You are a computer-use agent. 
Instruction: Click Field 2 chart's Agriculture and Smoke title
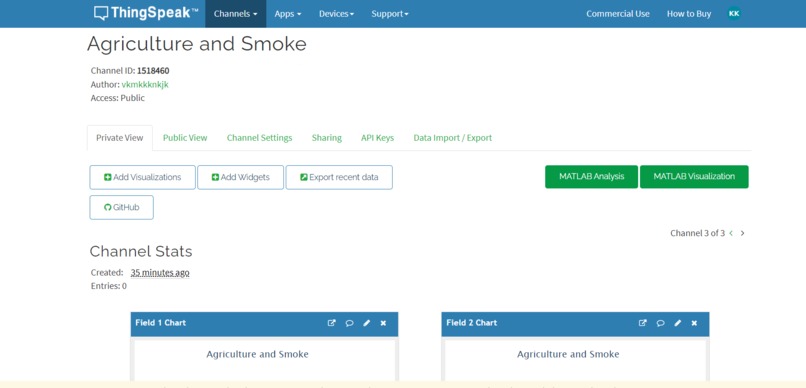[x=568, y=354]
